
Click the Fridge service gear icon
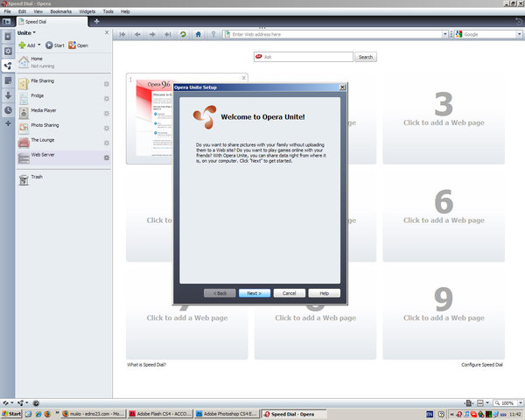(x=107, y=99)
